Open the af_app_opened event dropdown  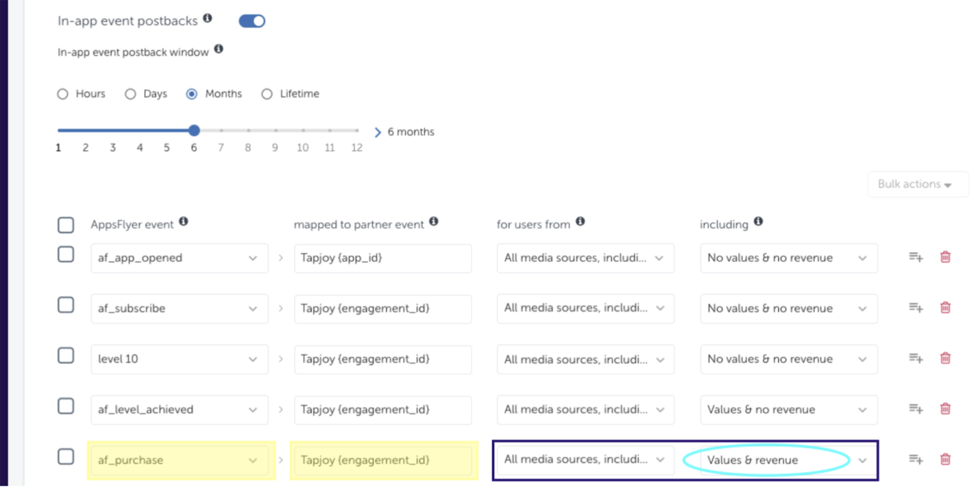[179, 258]
